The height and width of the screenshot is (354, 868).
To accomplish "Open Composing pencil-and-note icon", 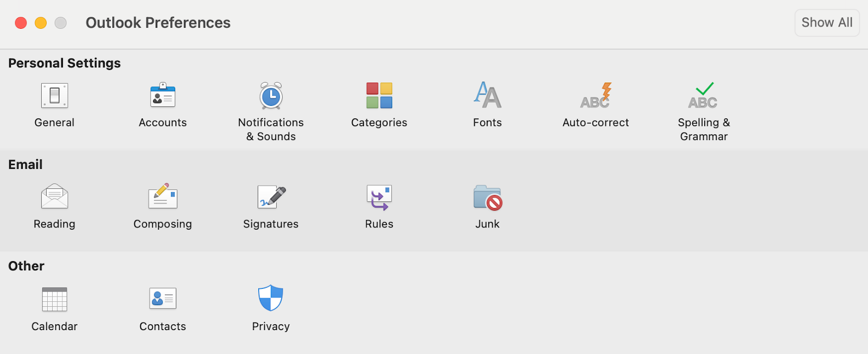I will [163, 197].
